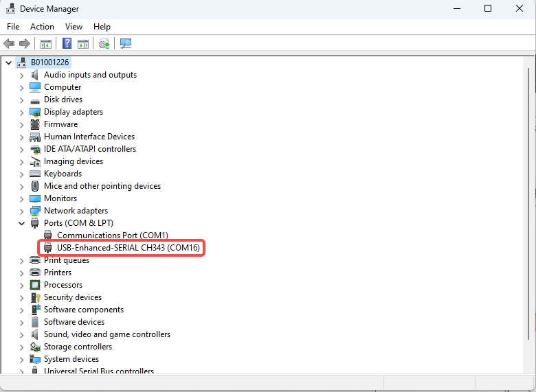
Task: Expand the Software devices category
Action: pos(21,323)
